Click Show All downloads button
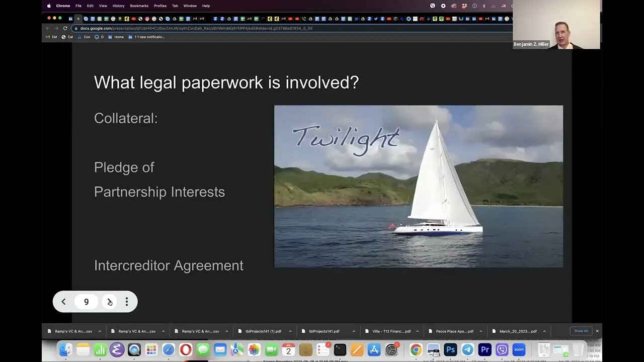 581,331
